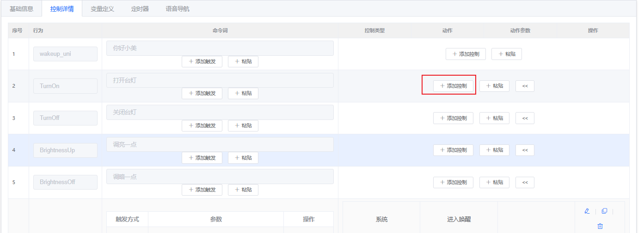Open the 语音导航 tab
Screen dimensions: 644x233
178,9
